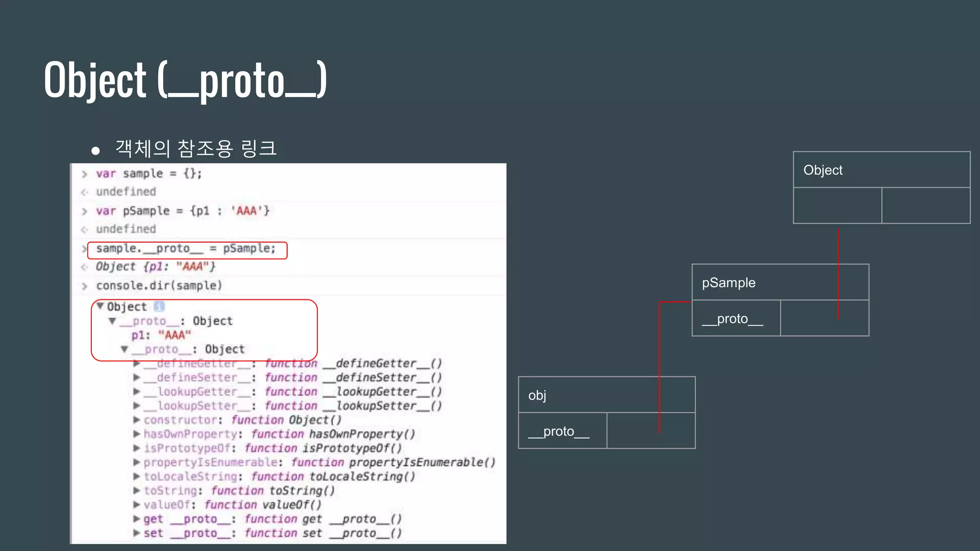Click the 'Object {p1: "AAA"}' output
The height and width of the screenshot is (551, 980).
(x=156, y=266)
